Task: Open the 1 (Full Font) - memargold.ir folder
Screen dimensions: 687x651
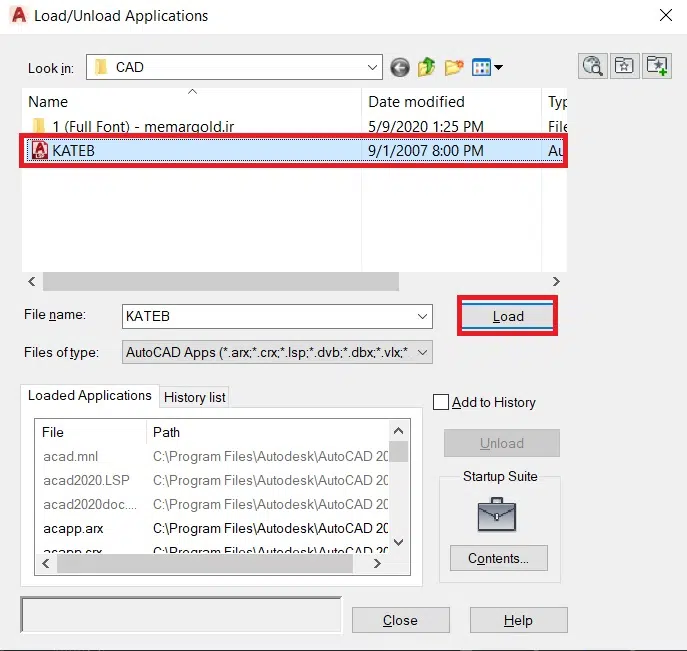Action: (x=143, y=127)
